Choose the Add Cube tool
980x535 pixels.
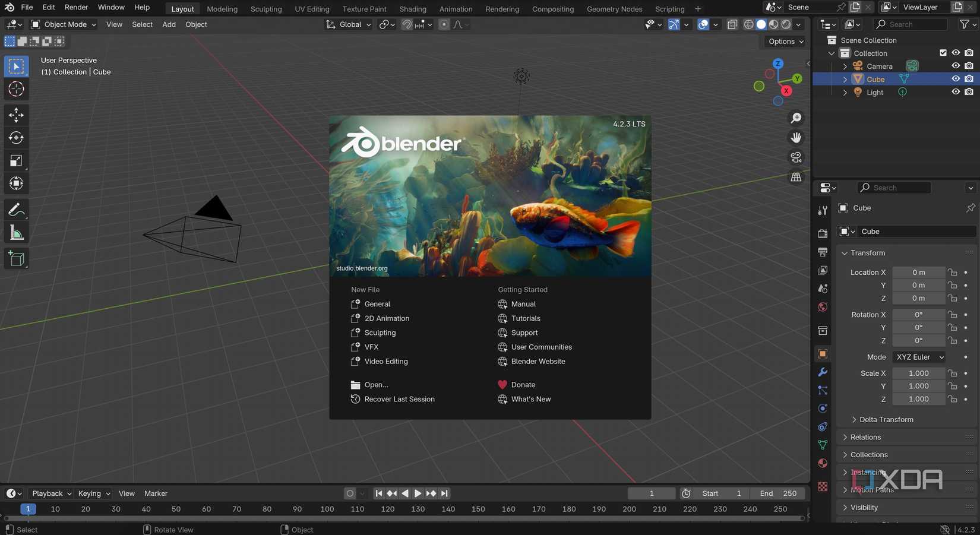tap(16, 258)
